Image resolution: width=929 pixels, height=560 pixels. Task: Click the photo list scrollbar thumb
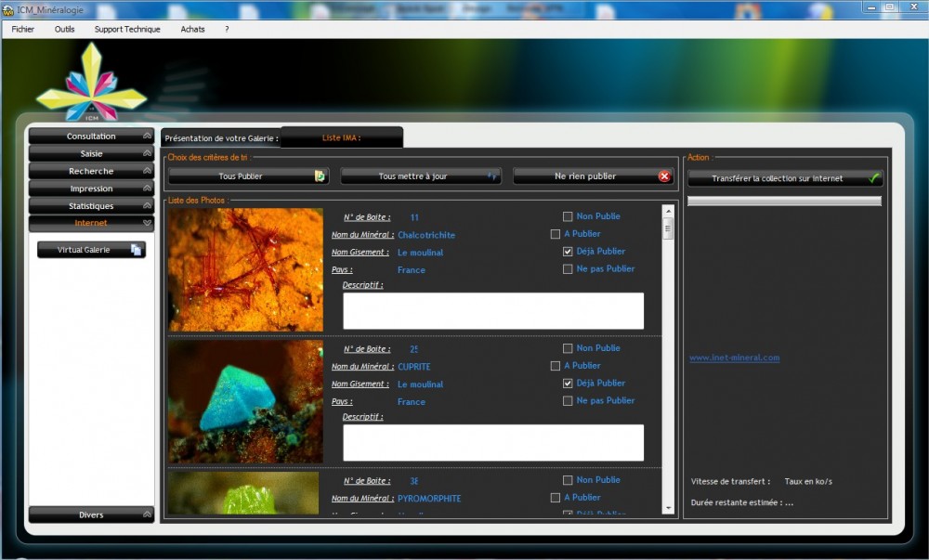coord(668,228)
